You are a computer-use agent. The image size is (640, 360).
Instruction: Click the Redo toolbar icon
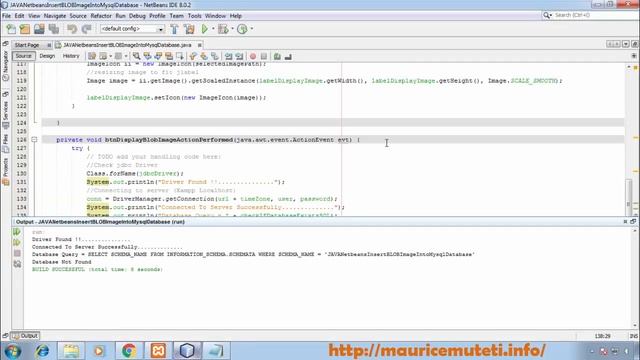tap(87, 29)
